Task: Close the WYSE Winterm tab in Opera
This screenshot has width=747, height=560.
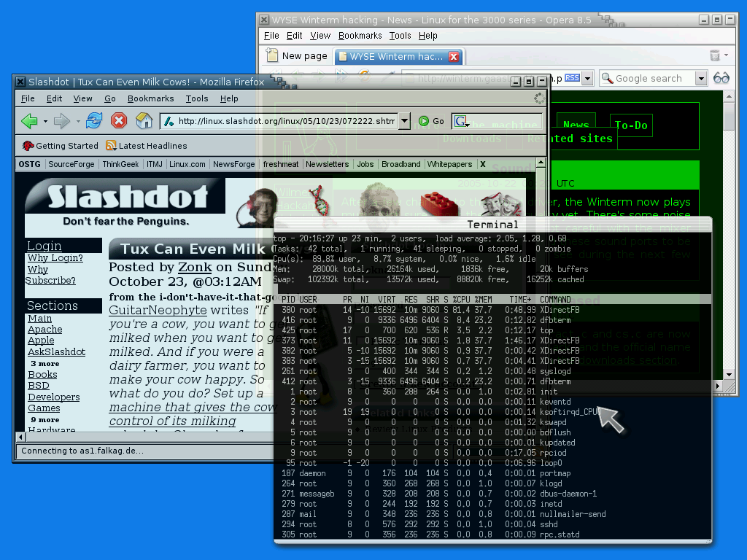Action: (x=454, y=57)
